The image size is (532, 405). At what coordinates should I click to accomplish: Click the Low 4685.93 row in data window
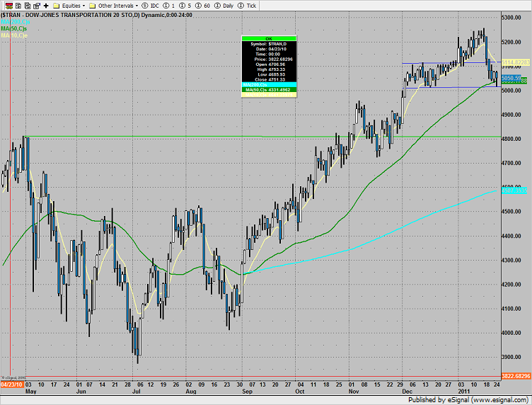click(x=269, y=74)
